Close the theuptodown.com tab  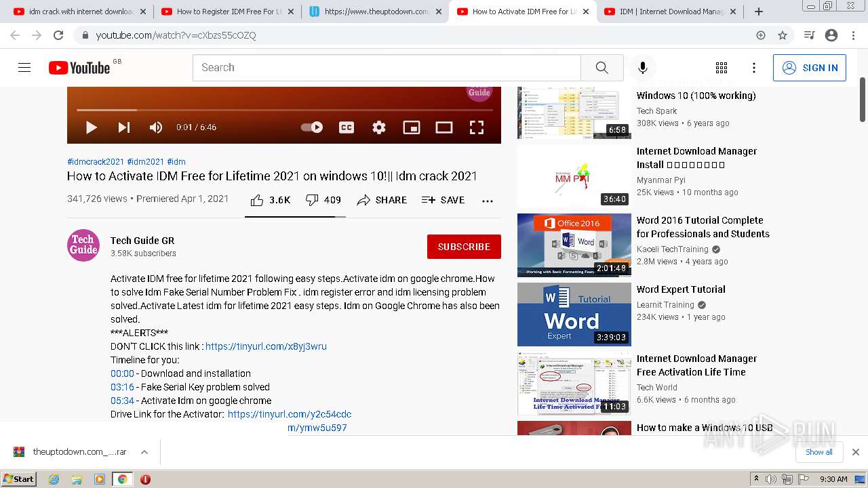(x=438, y=12)
